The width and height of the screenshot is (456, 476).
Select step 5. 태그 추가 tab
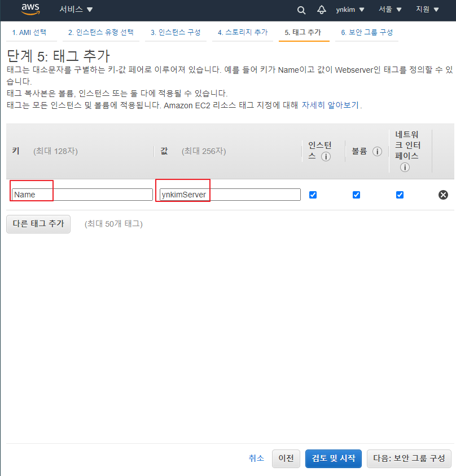[303, 32]
